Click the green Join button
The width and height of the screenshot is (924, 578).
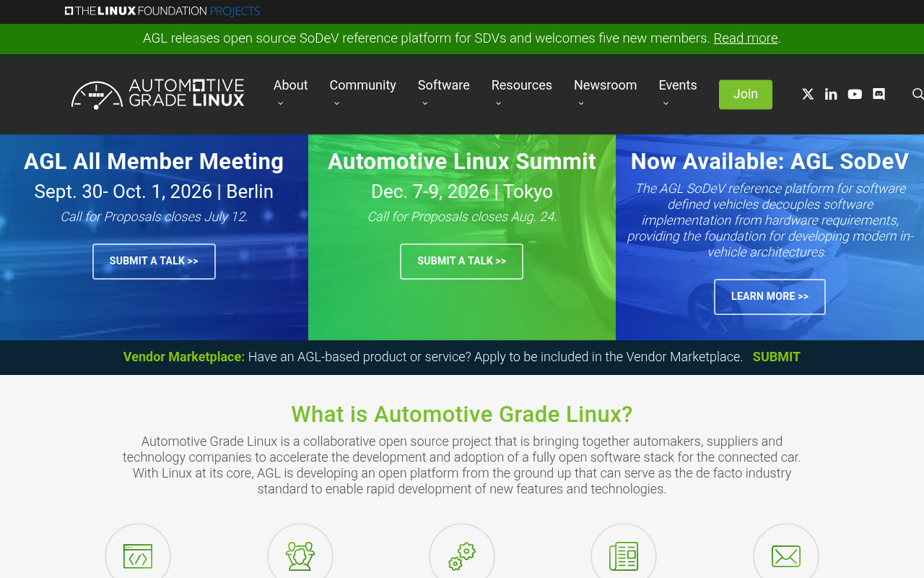click(x=746, y=94)
